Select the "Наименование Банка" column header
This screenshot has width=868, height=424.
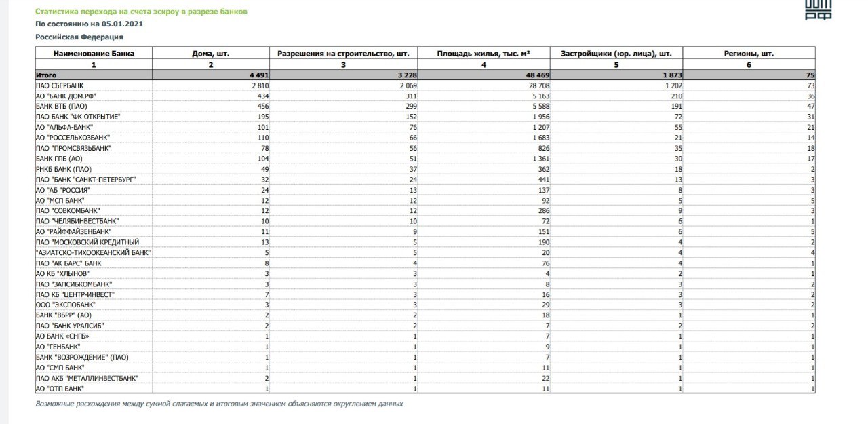[94, 53]
